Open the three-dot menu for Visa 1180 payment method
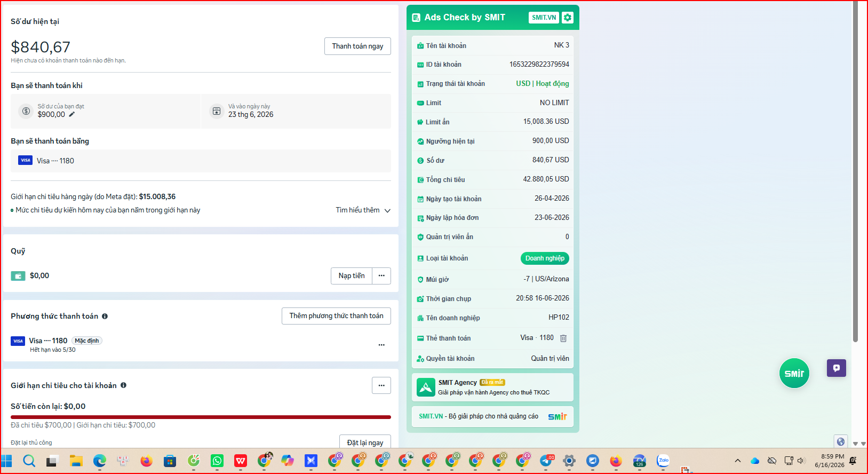 click(381, 345)
